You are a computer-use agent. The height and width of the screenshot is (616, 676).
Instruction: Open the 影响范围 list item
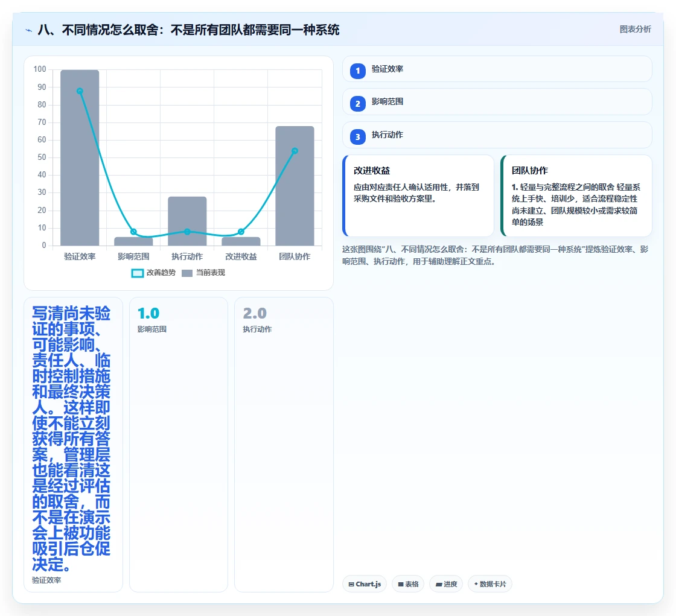(497, 102)
